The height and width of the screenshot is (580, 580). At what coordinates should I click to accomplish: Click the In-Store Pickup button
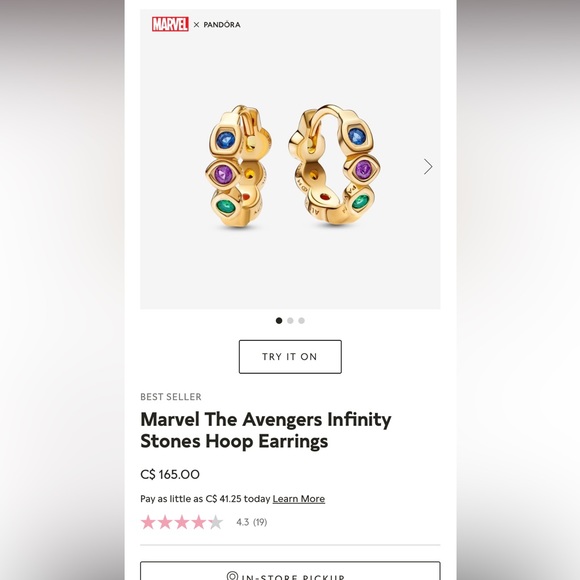[x=290, y=571]
